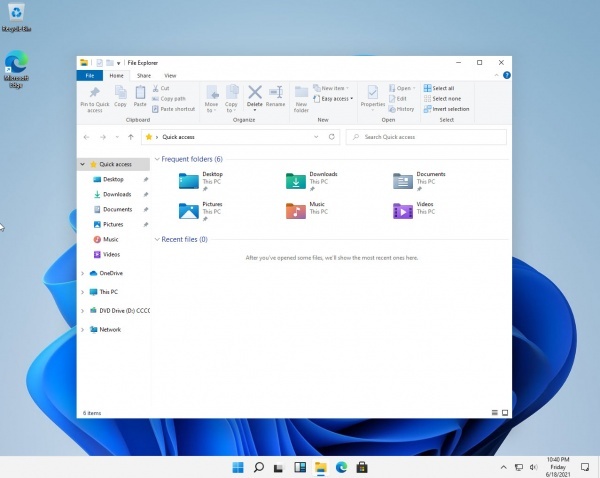Click in Search Quick access field

point(426,137)
